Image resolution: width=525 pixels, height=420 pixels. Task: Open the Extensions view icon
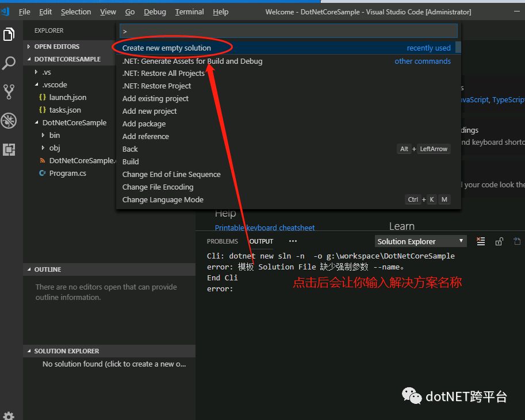[x=9, y=149]
